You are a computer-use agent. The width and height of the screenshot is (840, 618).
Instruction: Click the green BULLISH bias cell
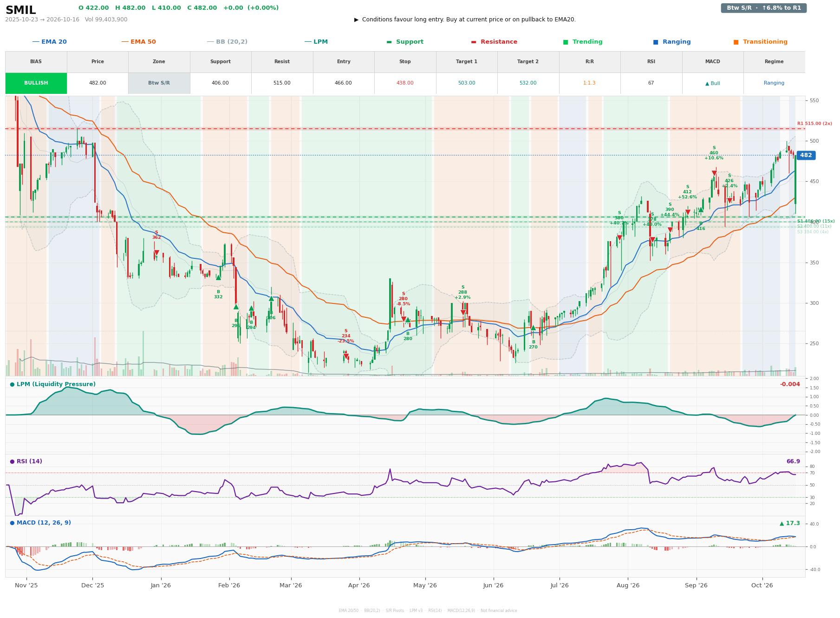click(x=36, y=83)
